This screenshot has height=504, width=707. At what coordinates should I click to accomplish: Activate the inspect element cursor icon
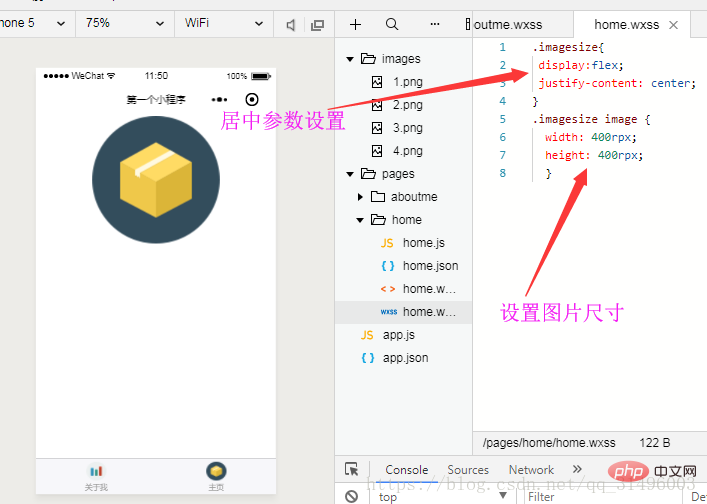click(x=351, y=469)
